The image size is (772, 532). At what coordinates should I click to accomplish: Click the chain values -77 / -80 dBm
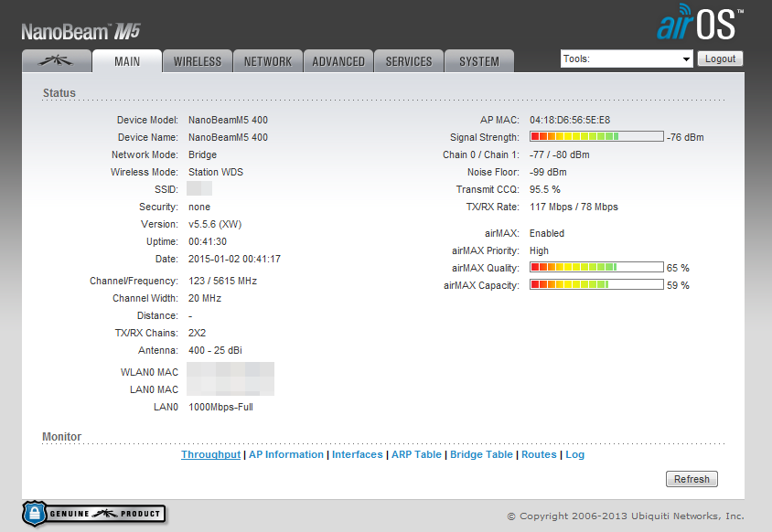point(559,154)
